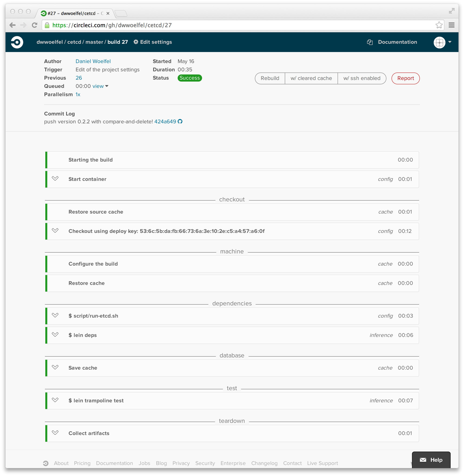
Task: Click the browser address bar URL
Action: (x=112, y=25)
